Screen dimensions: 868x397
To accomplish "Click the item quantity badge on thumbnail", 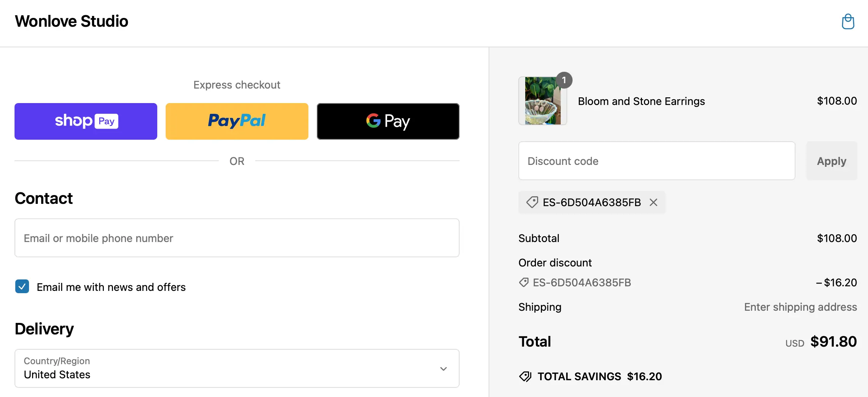I will (564, 80).
